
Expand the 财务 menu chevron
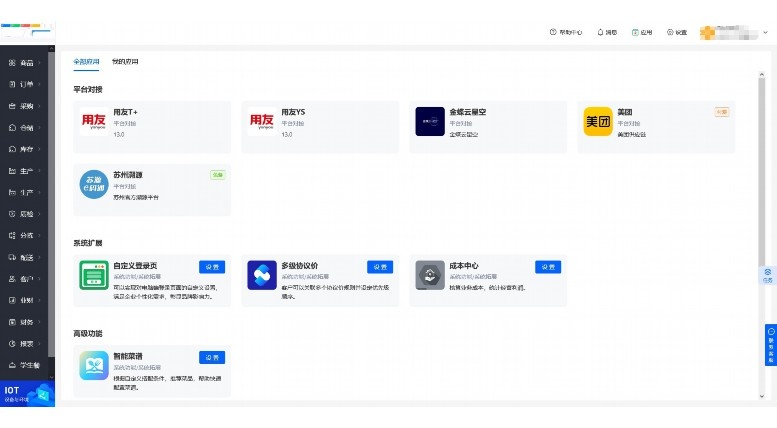tap(39, 322)
